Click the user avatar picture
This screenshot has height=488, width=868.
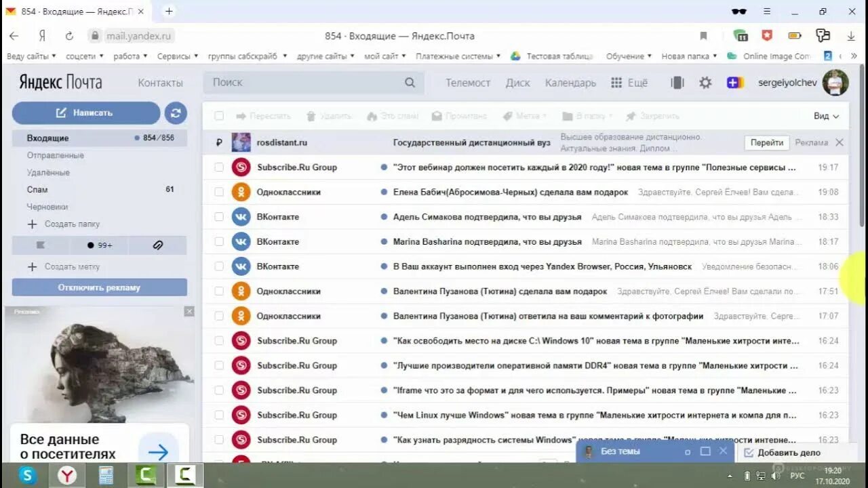835,83
